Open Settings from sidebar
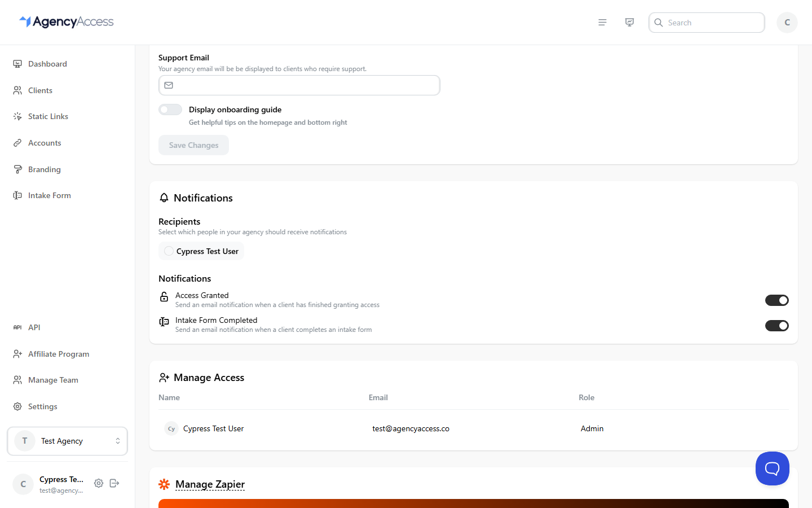 click(43, 406)
